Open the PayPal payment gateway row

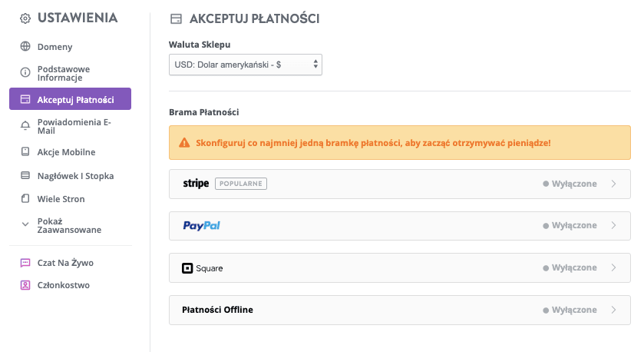coord(400,226)
